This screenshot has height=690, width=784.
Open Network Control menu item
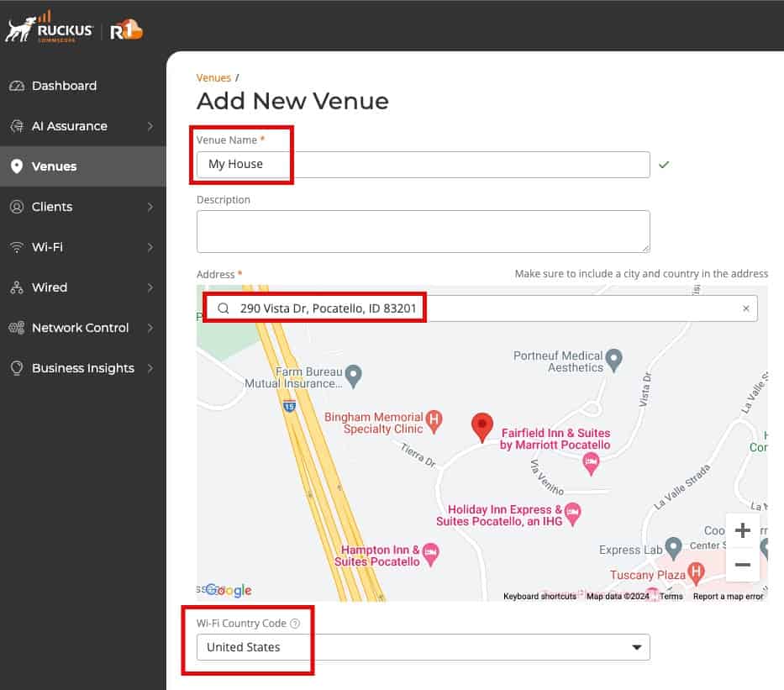coord(82,328)
